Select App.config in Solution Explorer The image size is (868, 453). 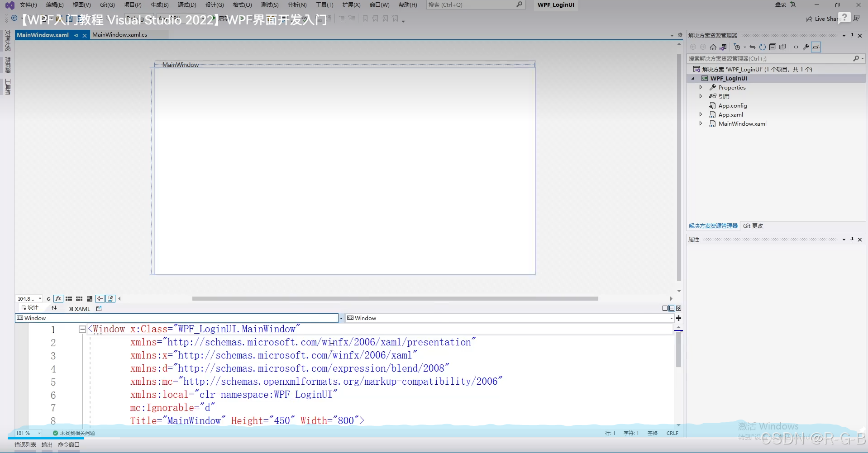(x=733, y=105)
